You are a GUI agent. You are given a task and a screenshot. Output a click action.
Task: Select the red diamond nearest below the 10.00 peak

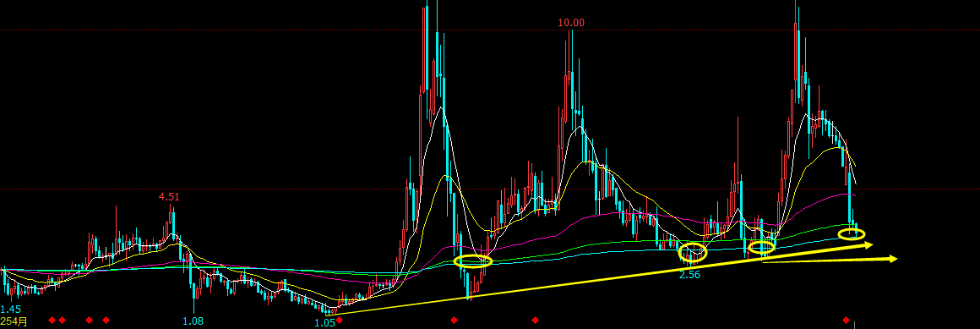[x=535, y=321]
